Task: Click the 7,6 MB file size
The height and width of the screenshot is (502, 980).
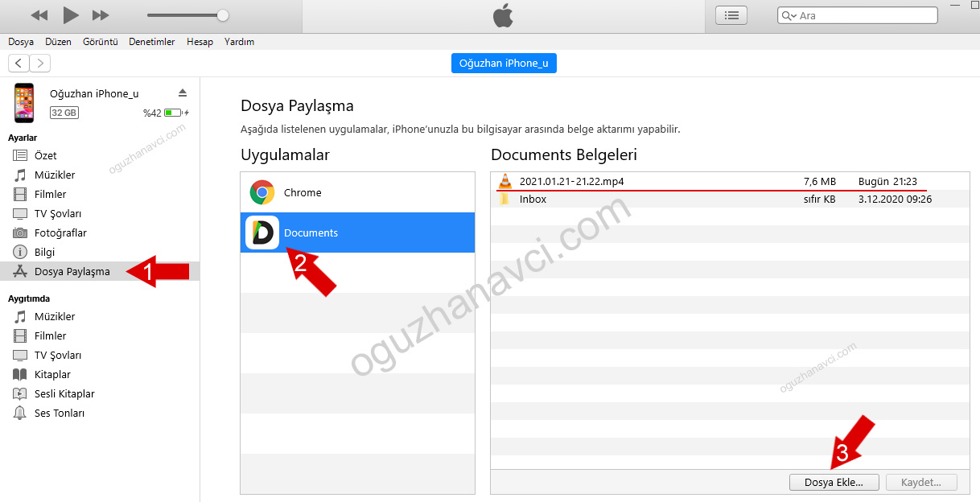Action: pos(819,181)
